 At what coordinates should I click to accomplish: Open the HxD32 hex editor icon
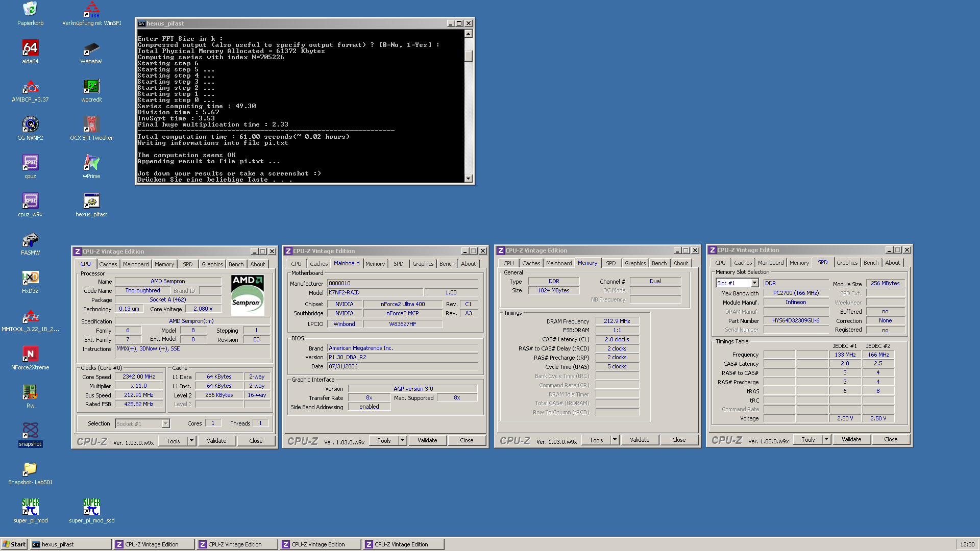point(30,277)
